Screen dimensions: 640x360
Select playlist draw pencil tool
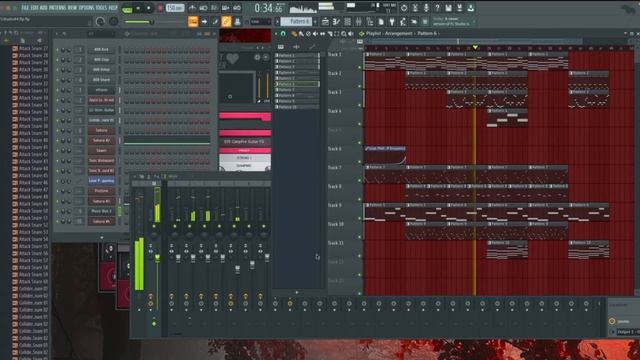pyautogui.click(x=294, y=34)
